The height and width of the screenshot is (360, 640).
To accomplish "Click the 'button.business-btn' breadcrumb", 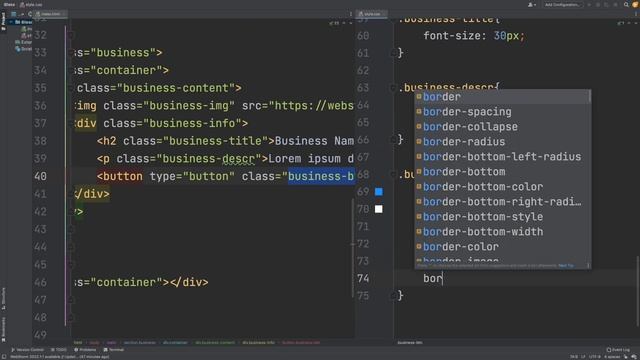I will pos(301,343).
